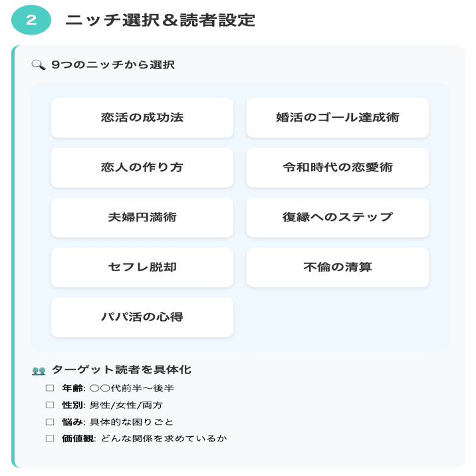Image resolution: width=476 pixels, height=476 pixels.
Task: Select the パパ活の心得 card
Action: coord(142,317)
